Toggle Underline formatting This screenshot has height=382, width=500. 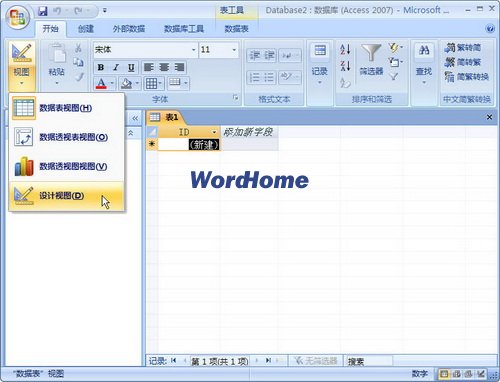click(x=131, y=67)
